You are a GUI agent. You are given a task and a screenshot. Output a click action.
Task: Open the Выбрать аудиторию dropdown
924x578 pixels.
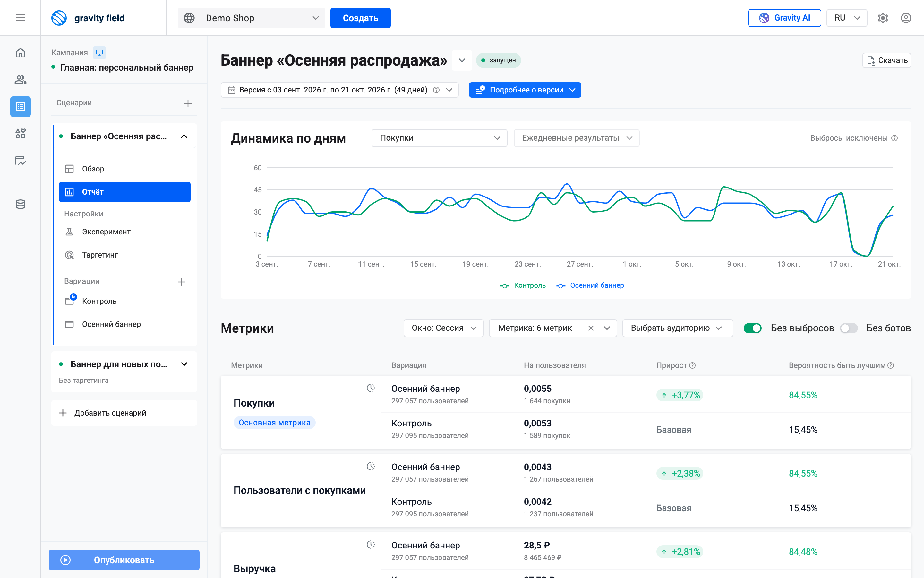click(x=677, y=328)
